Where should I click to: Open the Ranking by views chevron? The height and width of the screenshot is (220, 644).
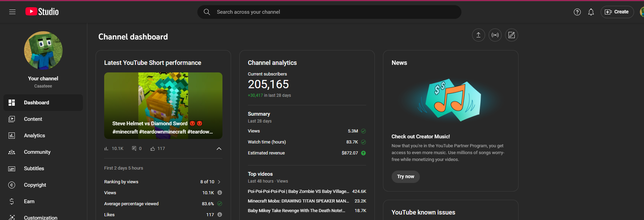pyautogui.click(x=219, y=182)
